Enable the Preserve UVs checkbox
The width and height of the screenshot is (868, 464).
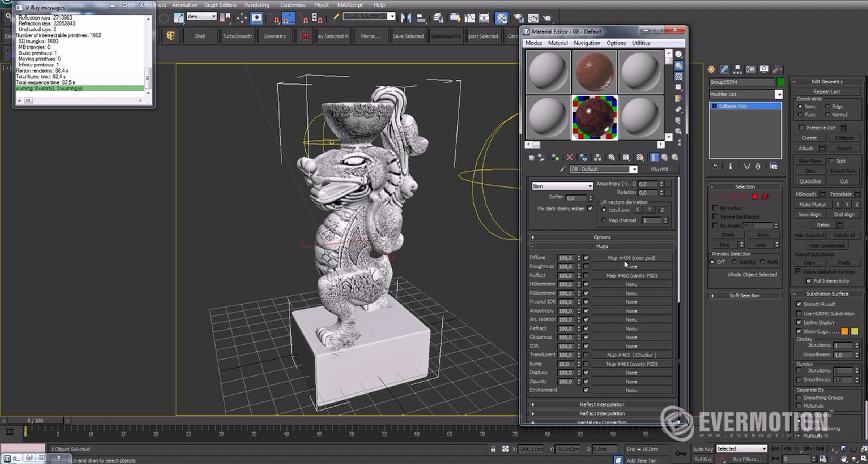(x=801, y=128)
